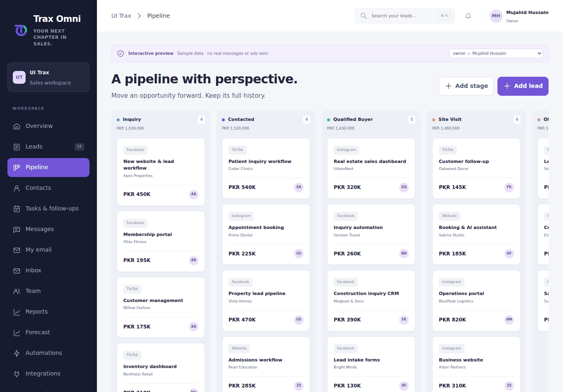563x392 pixels.
Task: Click SA avatar on Patient inquiry card
Action: (x=299, y=187)
